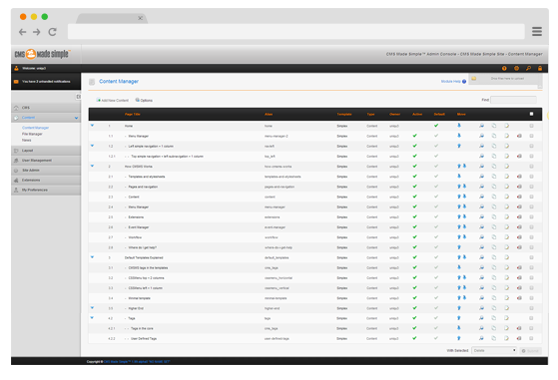Open the Layout menu in the sidebar
The image size is (558, 380).
(x=46, y=151)
